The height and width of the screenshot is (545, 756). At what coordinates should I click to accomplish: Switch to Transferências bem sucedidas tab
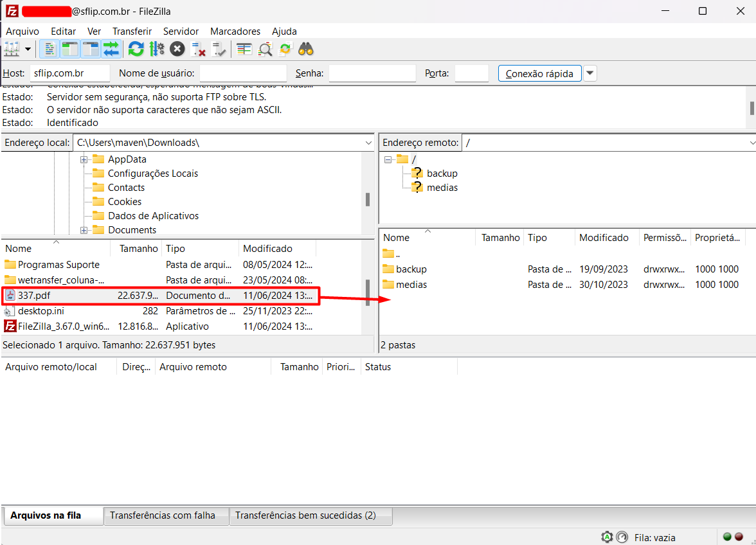pyautogui.click(x=311, y=515)
